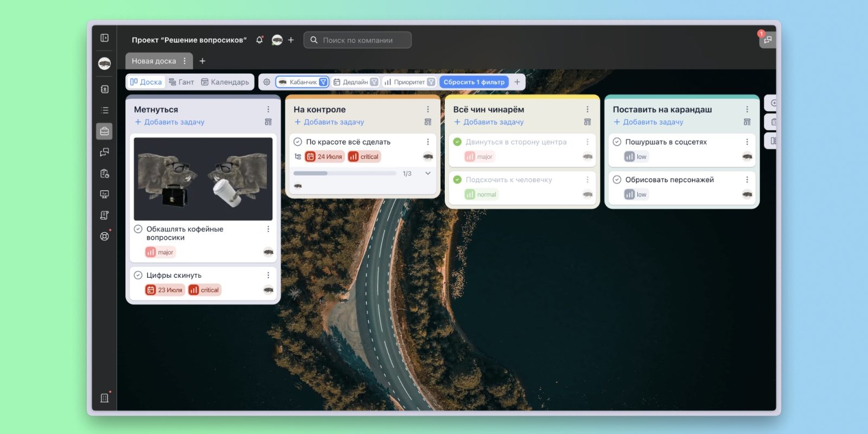Mark Пошуршать в соцсетях as done
Screen dimensions: 868x434
pyautogui.click(x=617, y=142)
